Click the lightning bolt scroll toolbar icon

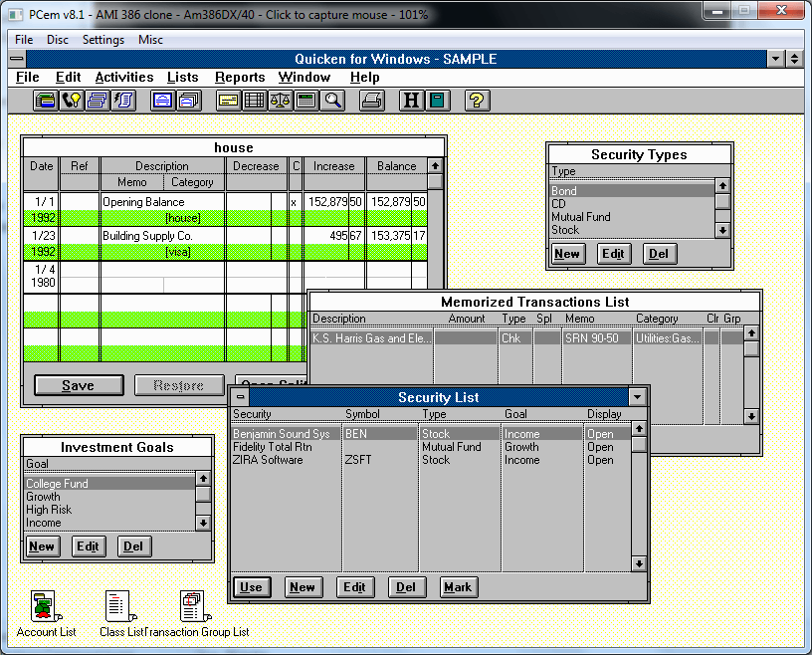[x=123, y=100]
